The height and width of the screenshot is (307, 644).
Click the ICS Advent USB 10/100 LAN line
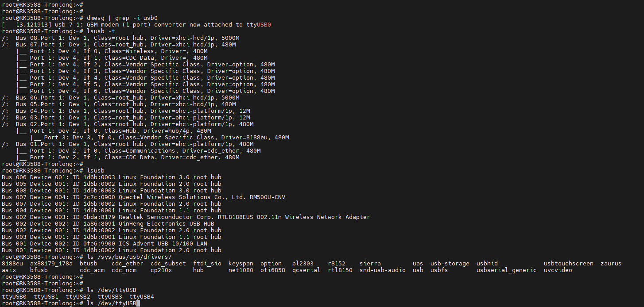104,244
